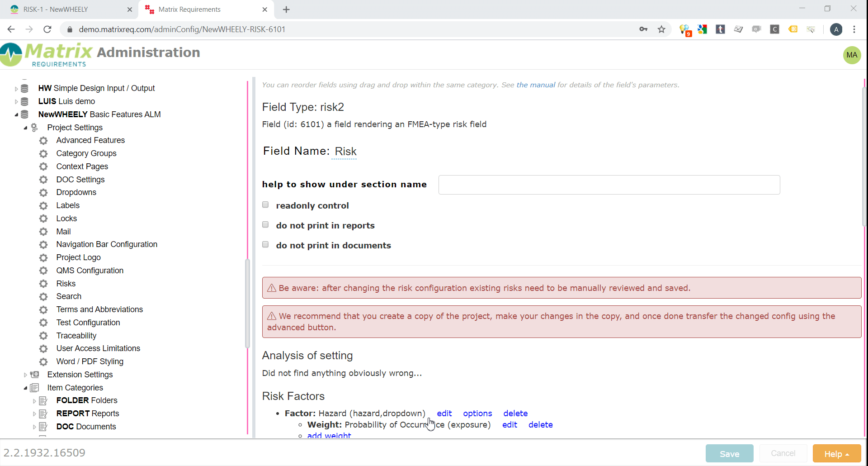Click gear icon beside Labels
The image size is (868, 466).
[43, 206]
